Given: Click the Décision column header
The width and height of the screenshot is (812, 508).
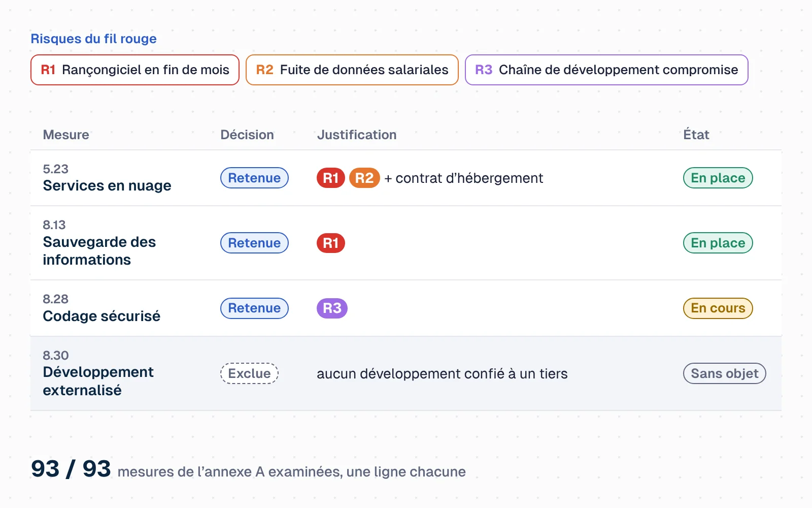Looking at the screenshot, I should 247,135.
